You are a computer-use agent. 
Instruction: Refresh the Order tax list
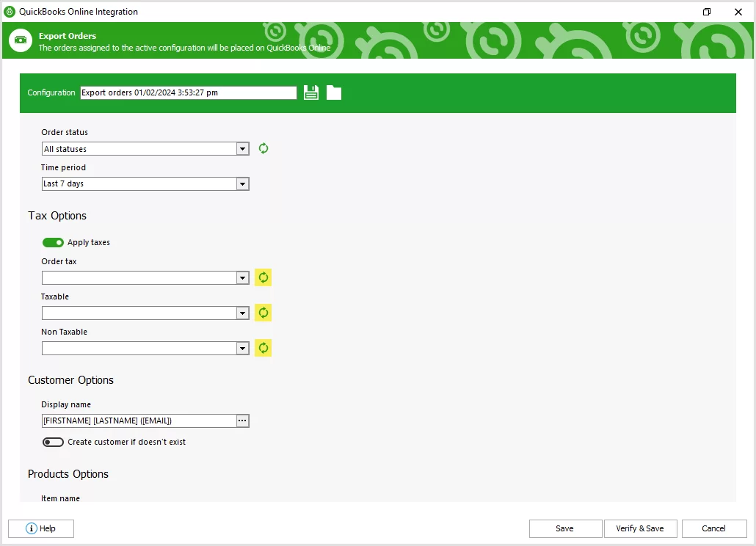point(263,277)
